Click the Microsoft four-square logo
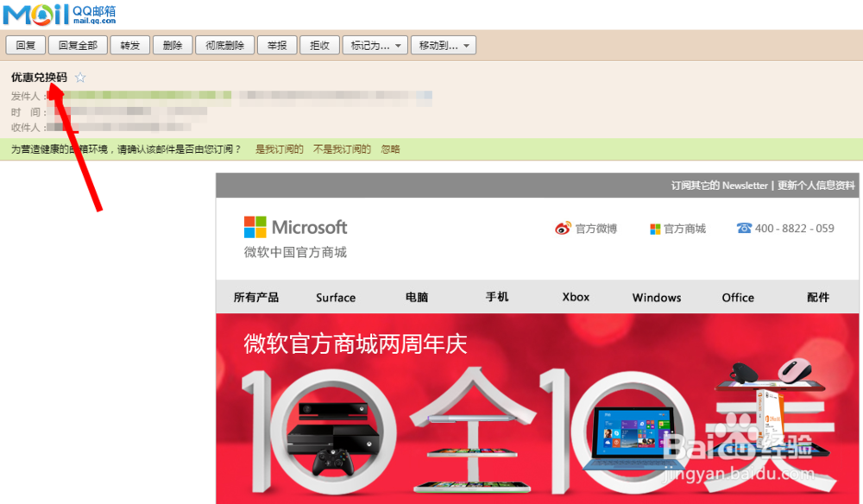The height and width of the screenshot is (504, 863). (255, 227)
